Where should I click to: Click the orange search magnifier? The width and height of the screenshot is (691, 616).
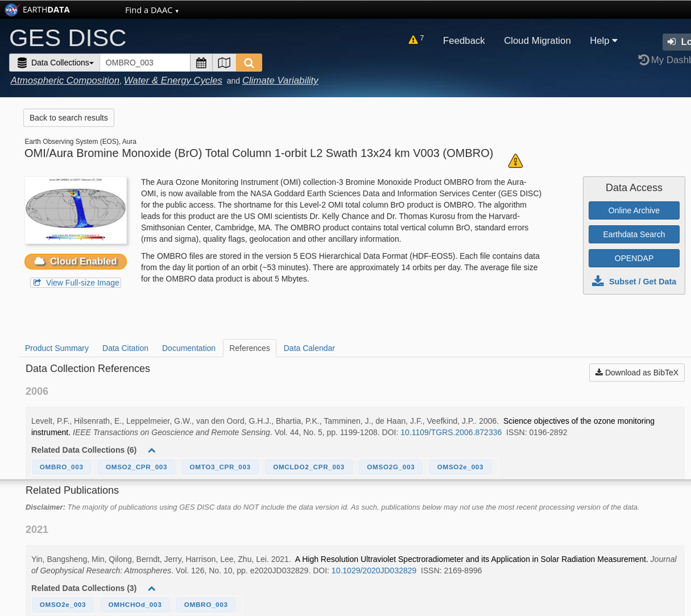(x=249, y=62)
